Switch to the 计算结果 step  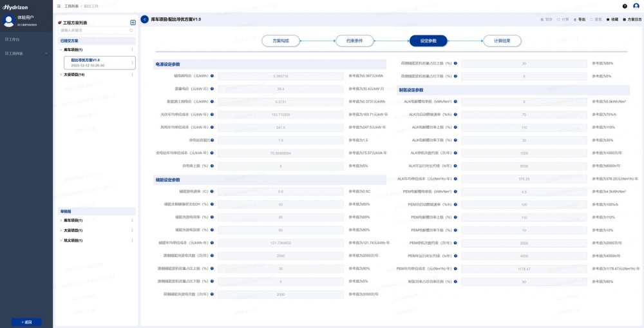coord(502,41)
